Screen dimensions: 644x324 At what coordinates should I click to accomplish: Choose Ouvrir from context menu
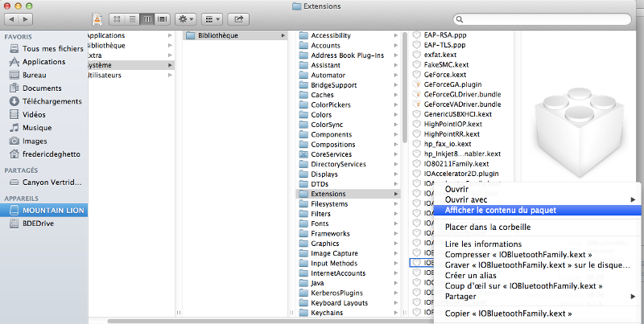(539, 190)
